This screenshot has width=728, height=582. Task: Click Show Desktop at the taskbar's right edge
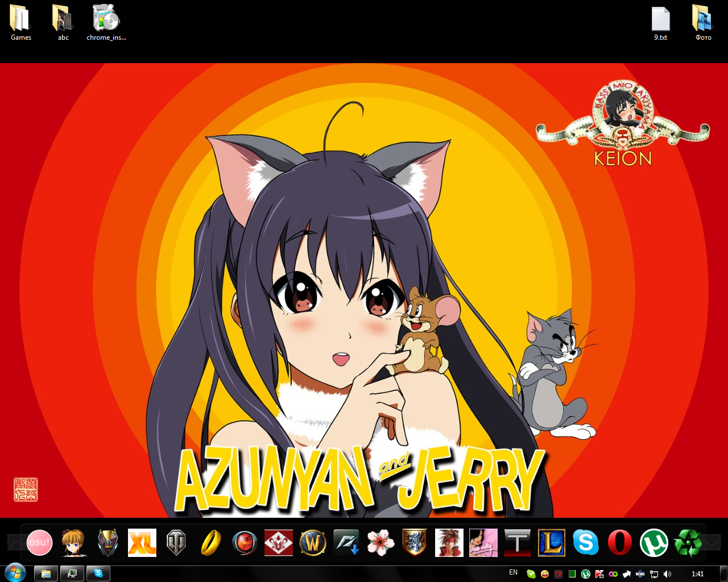(x=725, y=573)
